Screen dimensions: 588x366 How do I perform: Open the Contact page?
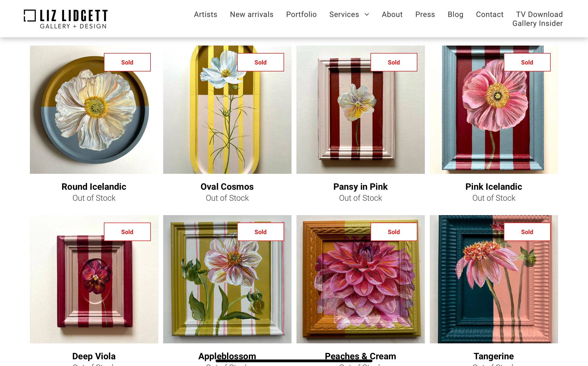point(490,14)
